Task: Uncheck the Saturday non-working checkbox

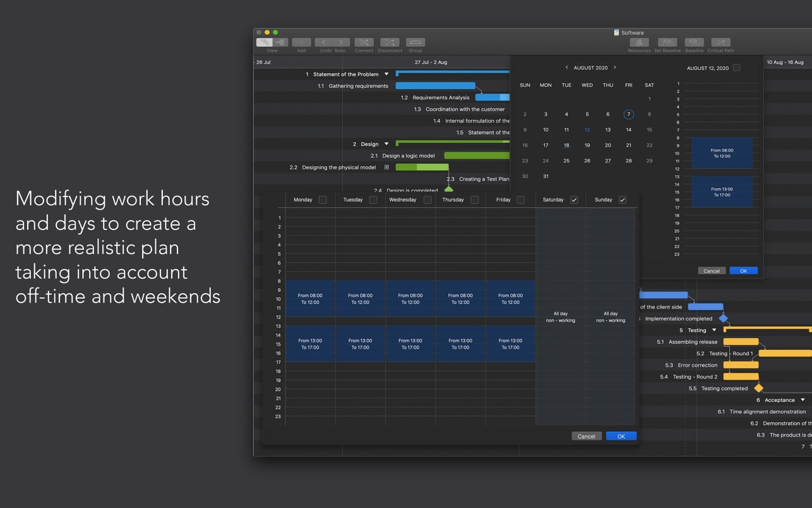Action: [x=574, y=200]
